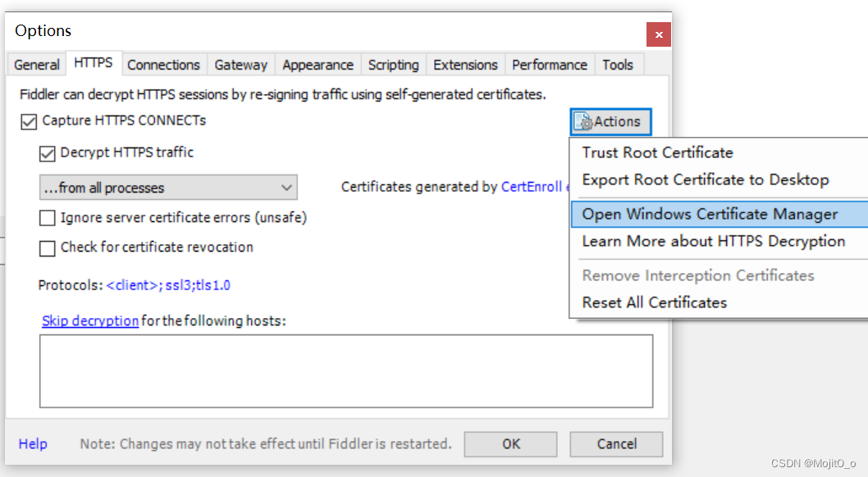Switch to the General tab

tap(37, 65)
